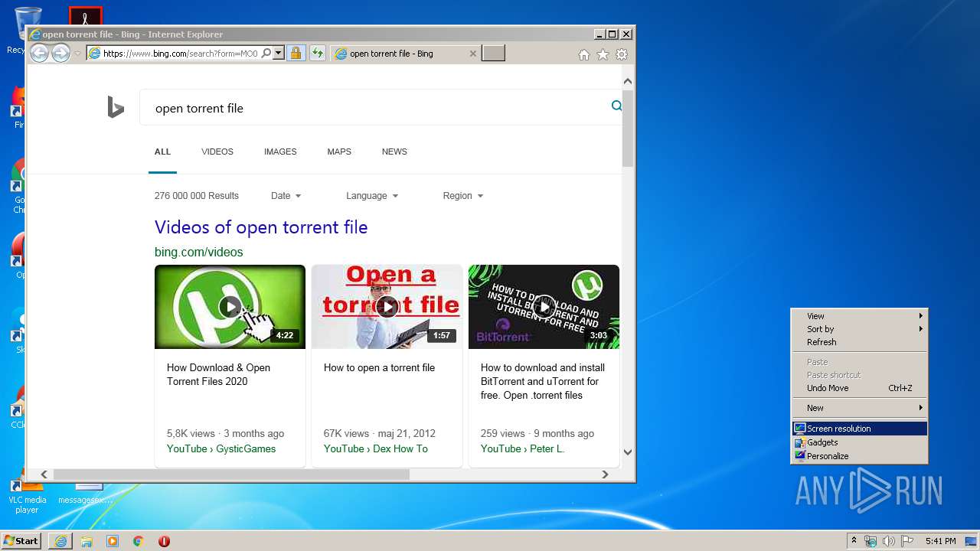Open 'How Download & Open Torrent Files 2020'
The image size is (980, 551).
pos(218,374)
